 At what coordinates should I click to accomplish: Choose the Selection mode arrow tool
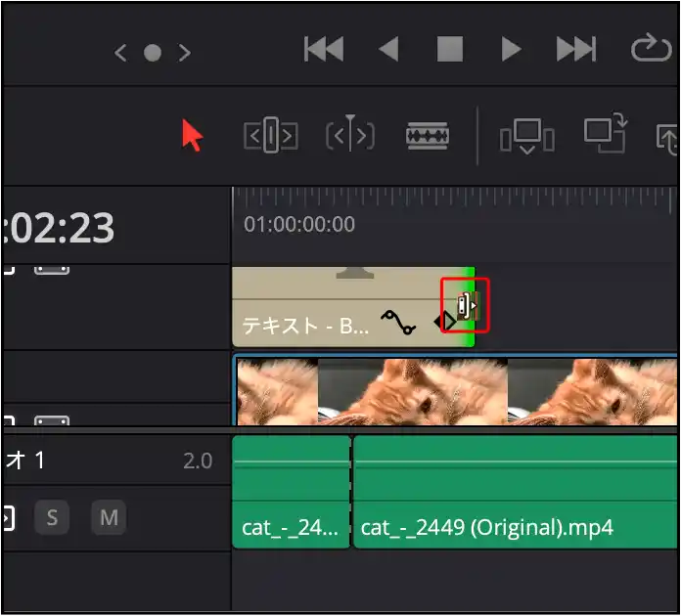[192, 135]
